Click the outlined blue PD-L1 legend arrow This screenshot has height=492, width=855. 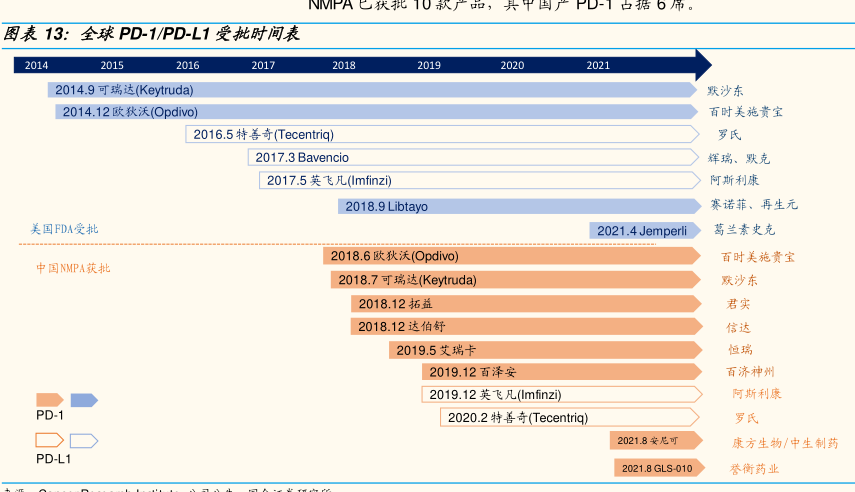[x=83, y=440]
